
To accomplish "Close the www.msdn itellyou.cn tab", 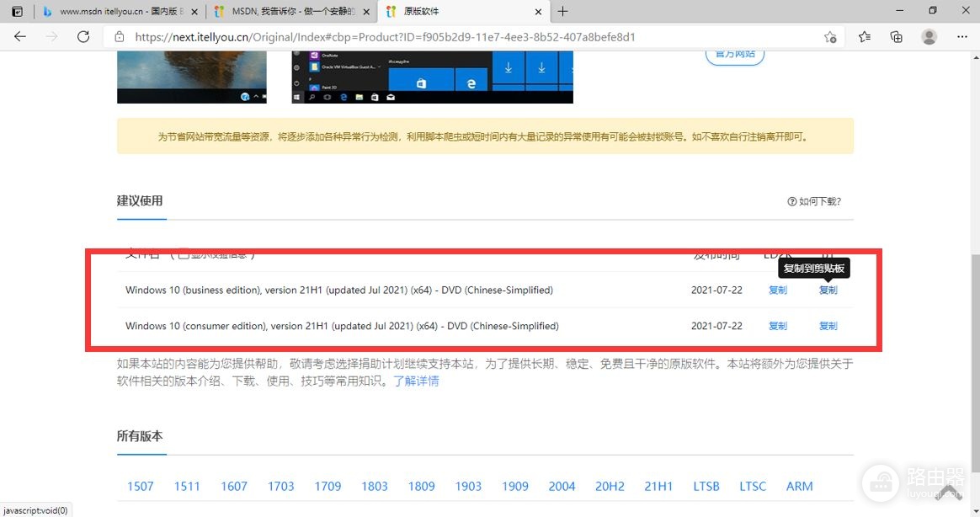I will 194,11.
